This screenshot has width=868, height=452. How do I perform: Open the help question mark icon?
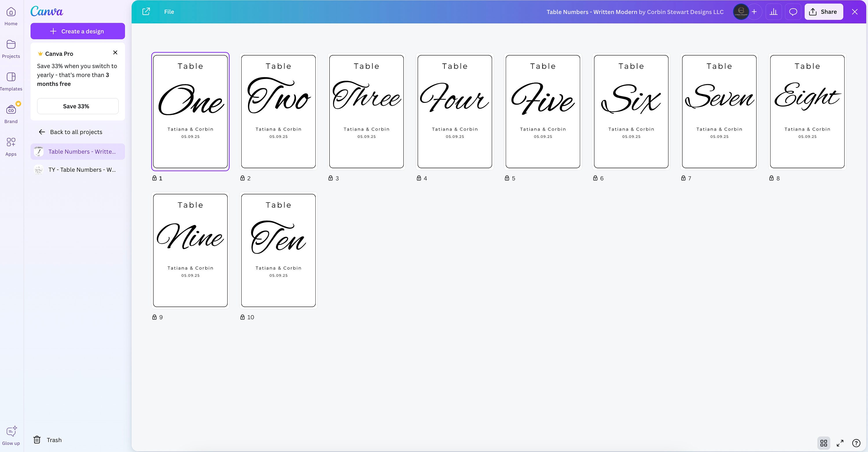point(856,443)
